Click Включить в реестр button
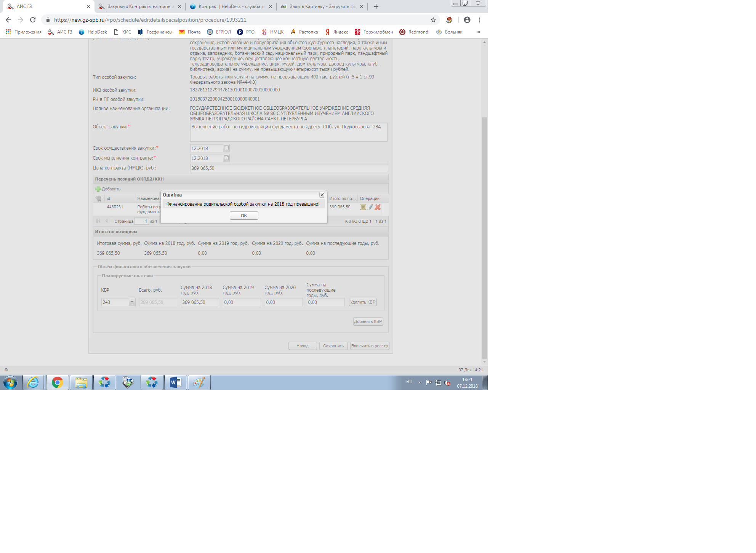756x553 pixels. tap(370, 346)
